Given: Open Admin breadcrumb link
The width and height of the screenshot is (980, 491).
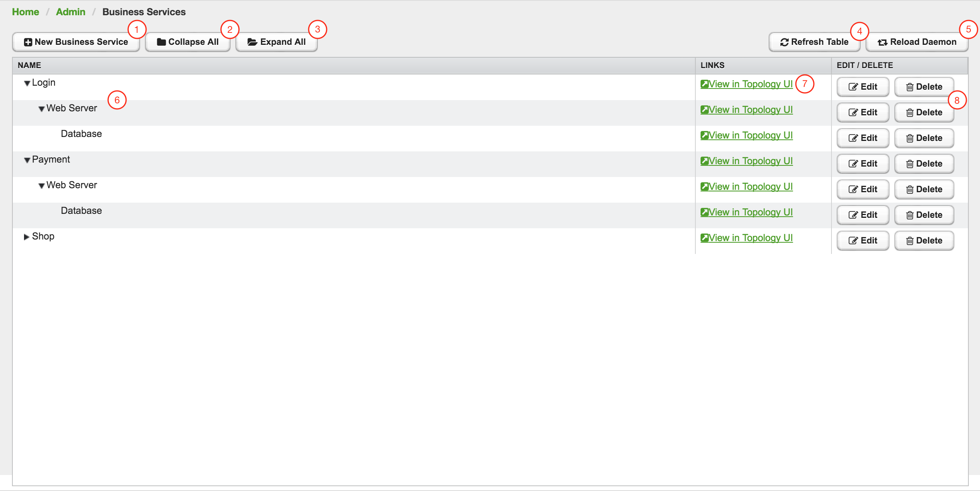Looking at the screenshot, I should [70, 12].
